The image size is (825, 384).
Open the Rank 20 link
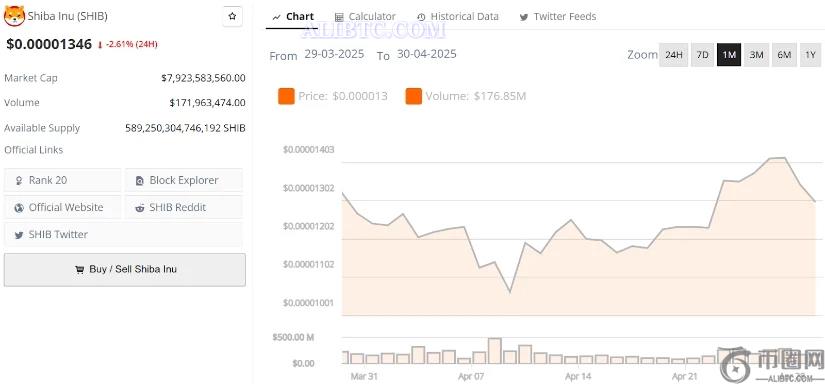pyautogui.click(x=63, y=180)
